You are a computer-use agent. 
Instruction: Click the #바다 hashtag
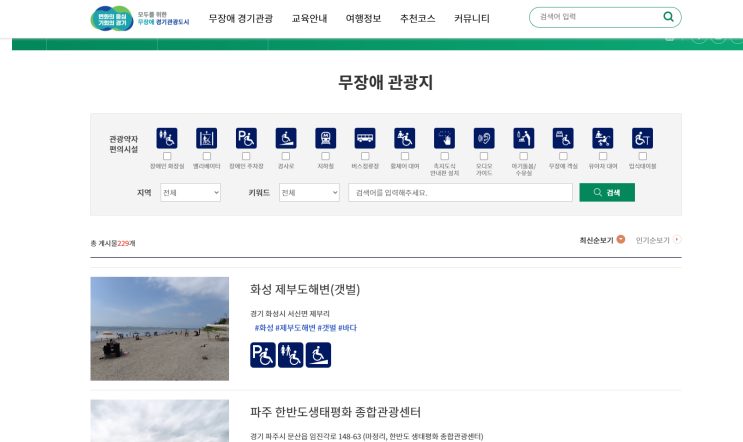347,328
